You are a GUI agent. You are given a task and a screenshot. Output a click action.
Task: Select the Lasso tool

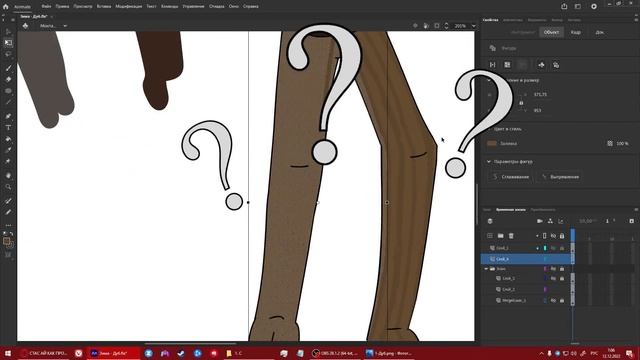[8, 54]
